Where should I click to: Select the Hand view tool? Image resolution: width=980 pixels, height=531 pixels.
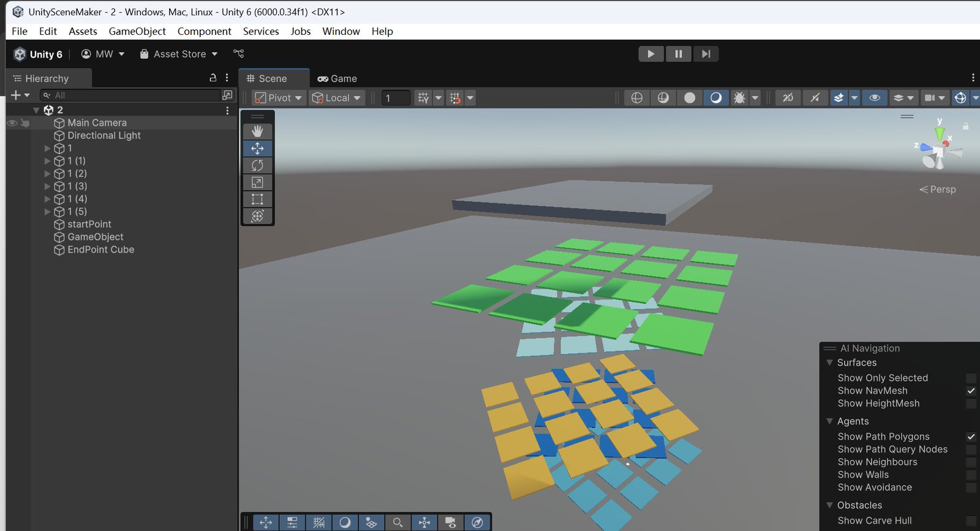coord(257,131)
